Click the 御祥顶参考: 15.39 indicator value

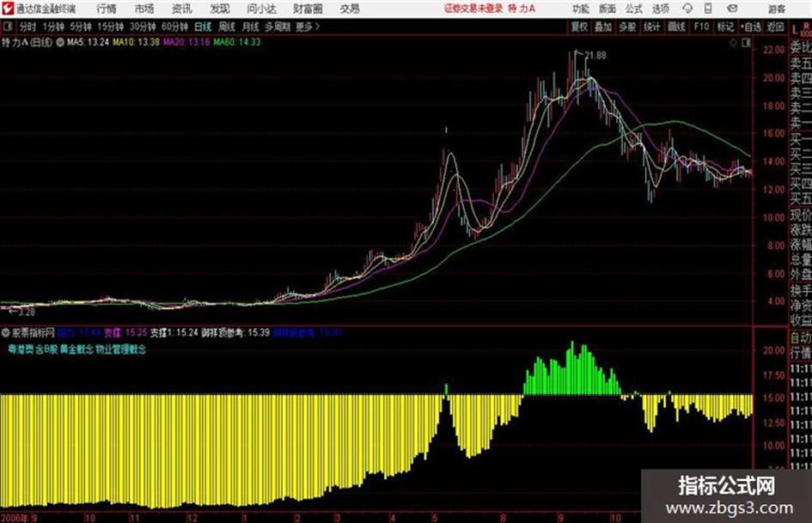tap(235, 332)
